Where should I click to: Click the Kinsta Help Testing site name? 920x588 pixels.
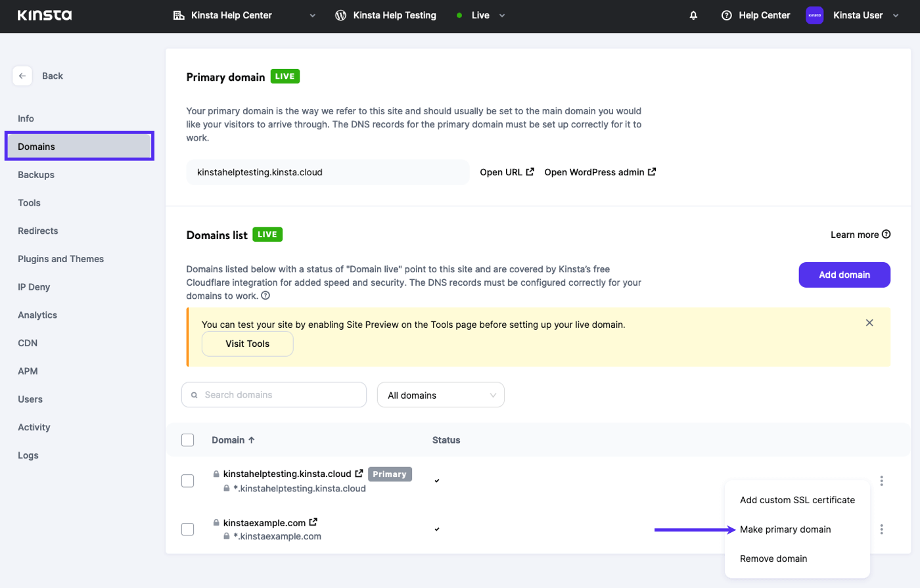tap(395, 15)
